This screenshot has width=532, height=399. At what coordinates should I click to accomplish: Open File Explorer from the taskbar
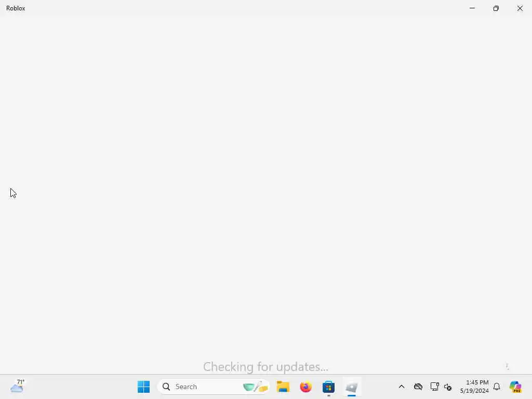(283, 387)
